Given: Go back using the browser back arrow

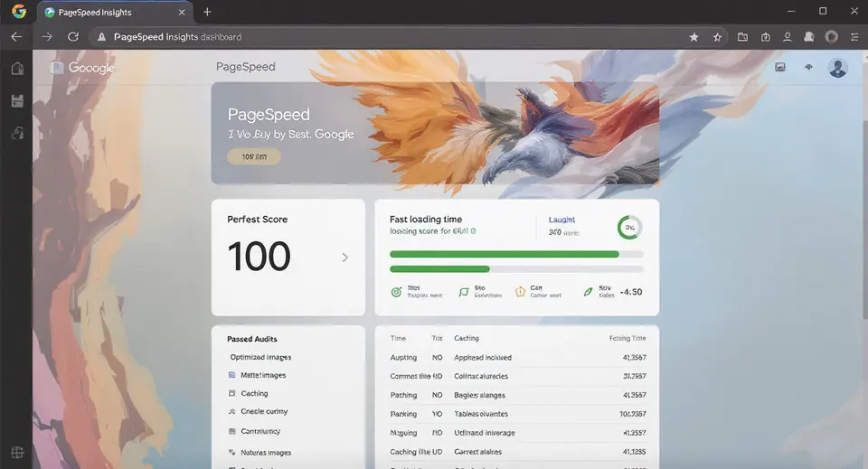Looking at the screenshot, I should click(x=16, y=36).
